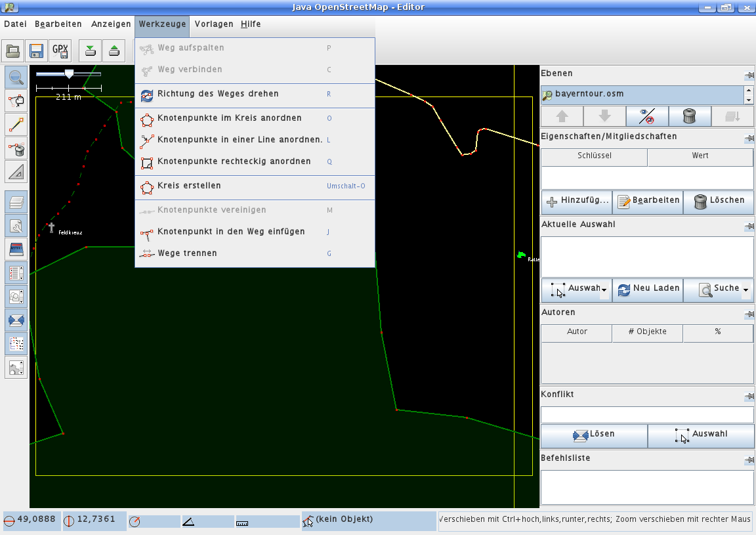Click the Lösen button in Konflikt panel
The width and height of the screenshot is (756, 535).
point(593,435)
